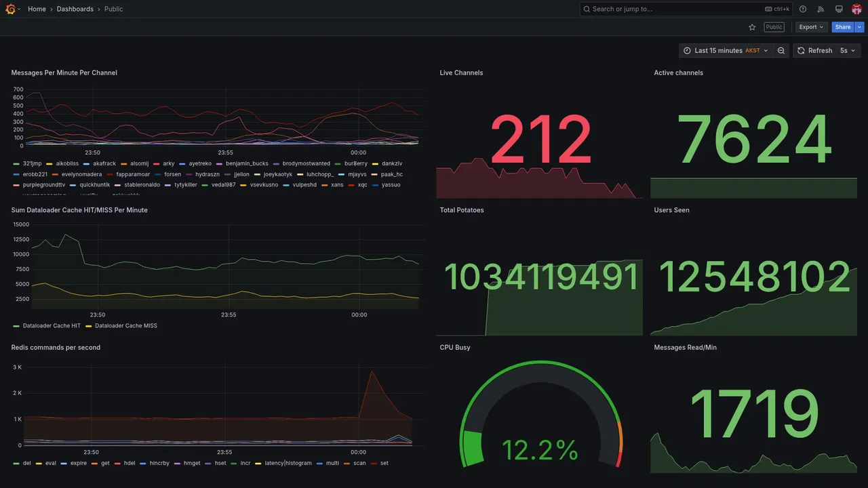Open Dashboards in the breadcrumb
The height and width of the screenshot is (488, 868).
pyautogui.click(x=75, y=9)
